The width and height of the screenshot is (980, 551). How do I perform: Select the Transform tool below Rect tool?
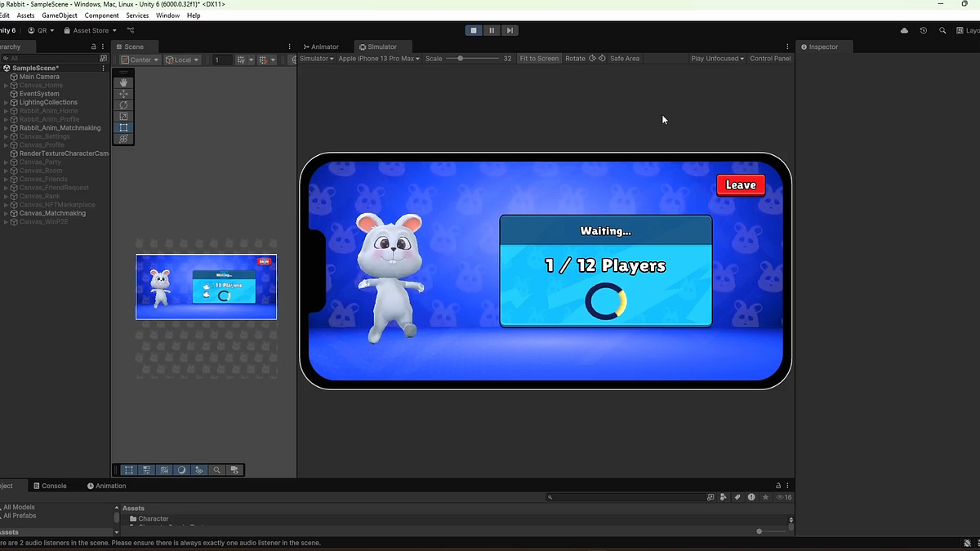tap(123, 139)
